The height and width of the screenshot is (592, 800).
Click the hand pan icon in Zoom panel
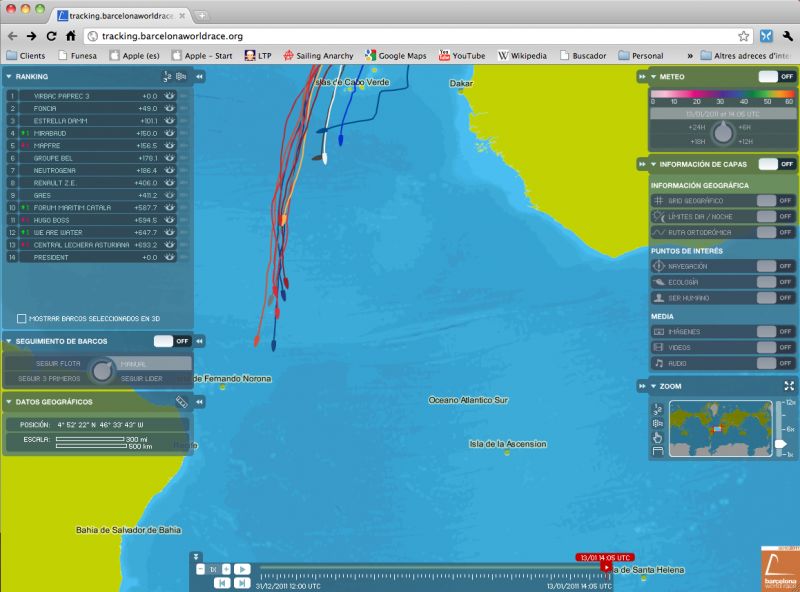point(657,437)
